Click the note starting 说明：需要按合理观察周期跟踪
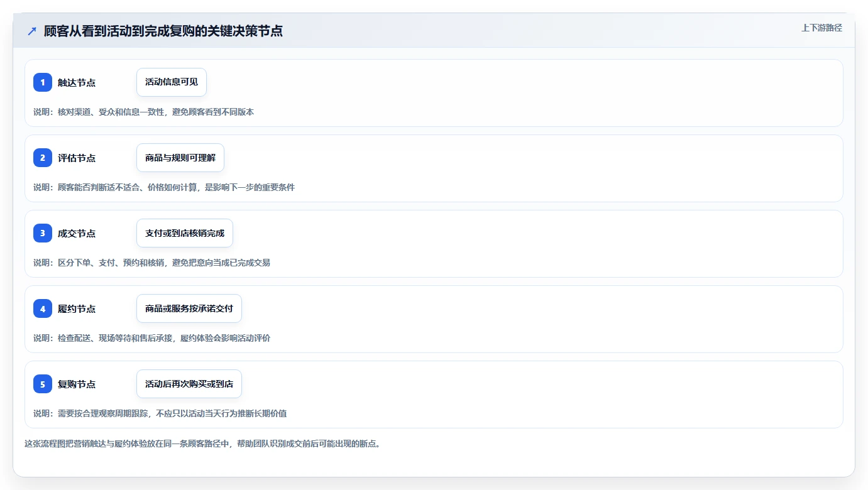This screenshot has width=868, height=490. (x=160, y=413)
